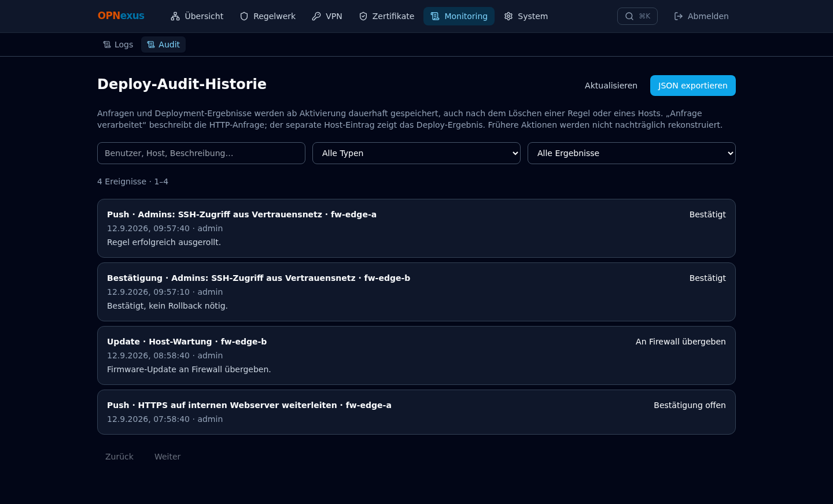
Task: Click the Monitoring scroll icon
Action: [435, 16]
